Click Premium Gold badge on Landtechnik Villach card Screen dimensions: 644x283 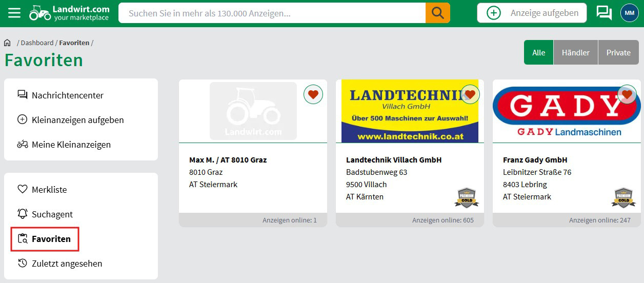467,197
